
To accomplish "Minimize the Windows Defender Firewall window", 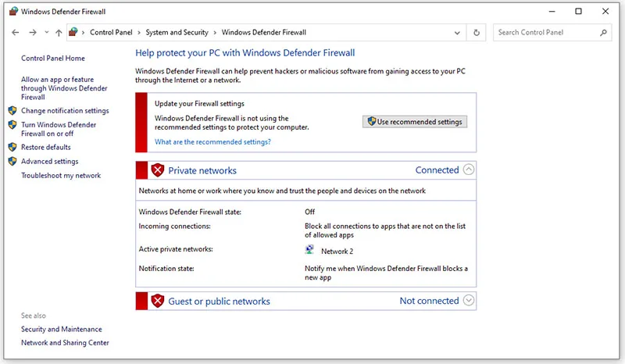I will 552,12.
